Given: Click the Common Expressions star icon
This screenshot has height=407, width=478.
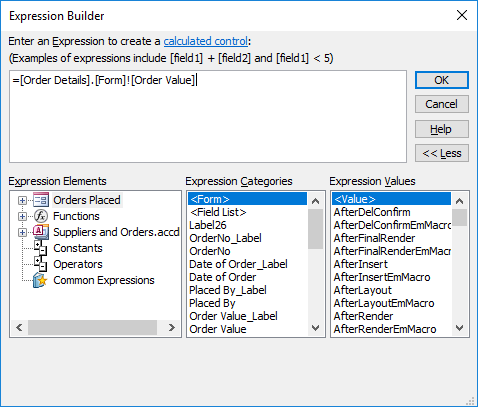Looking at the screenshot, I should click(x=40, y=280).
